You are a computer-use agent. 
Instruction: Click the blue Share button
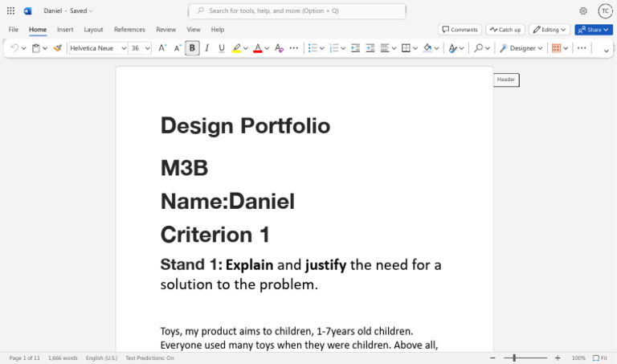click(594, 30)
